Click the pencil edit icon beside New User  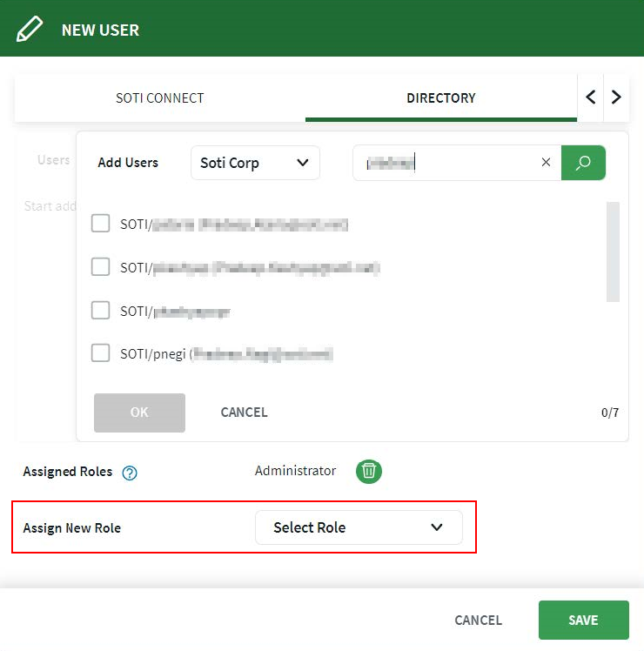pos(29,29)
